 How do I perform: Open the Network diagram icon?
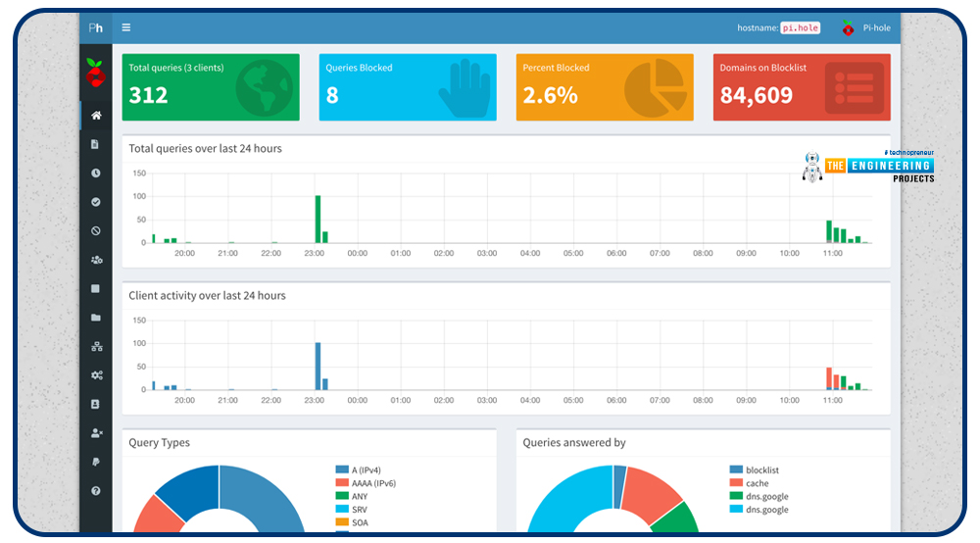pos(96,347)
